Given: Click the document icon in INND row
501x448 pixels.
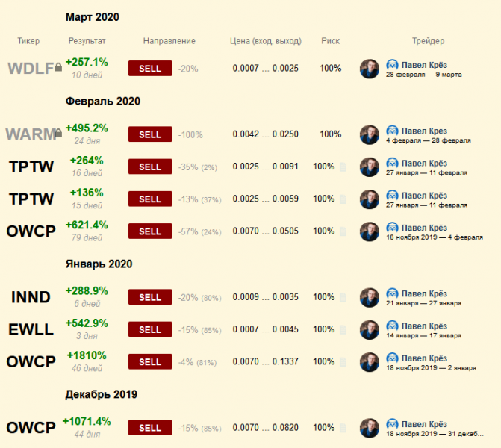Looking at the screenshot, I should click(343, 297).
